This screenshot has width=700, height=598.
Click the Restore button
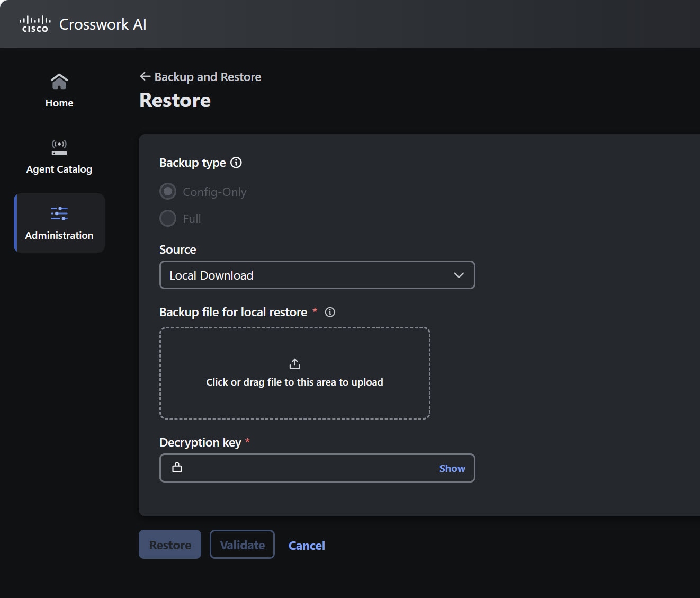pyautogui.click(x=170, y=545)
